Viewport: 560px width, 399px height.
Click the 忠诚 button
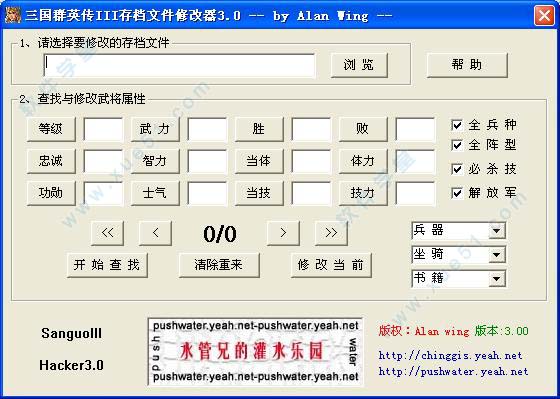pyautogui.click(x=51, y=161)
